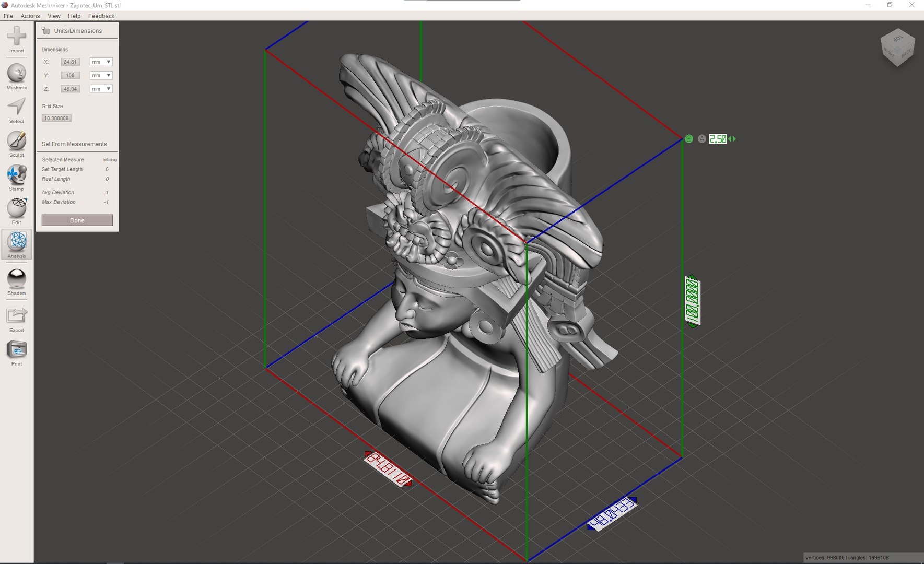Open the Help menu
924x564 pixels.
(74, 16)
